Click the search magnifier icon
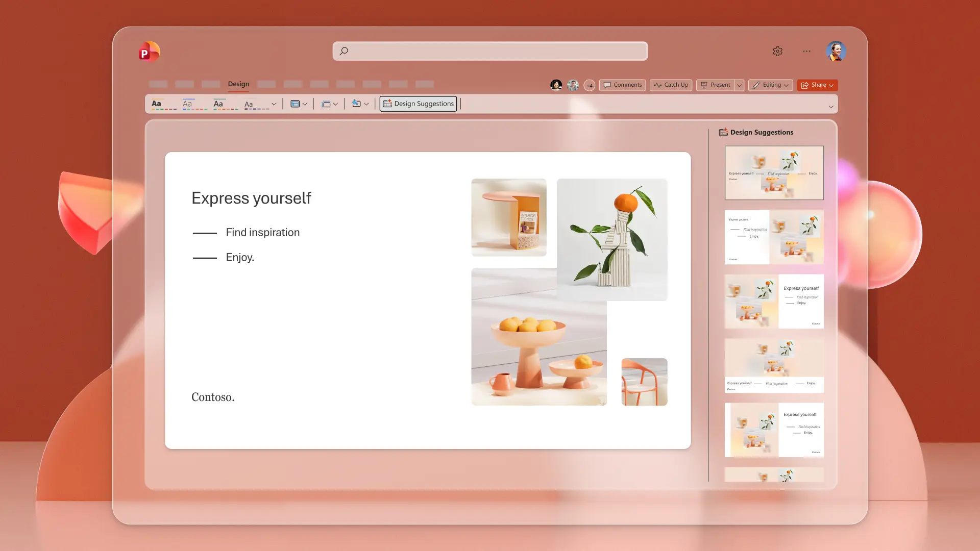The image size is (980, 551). 344,51
